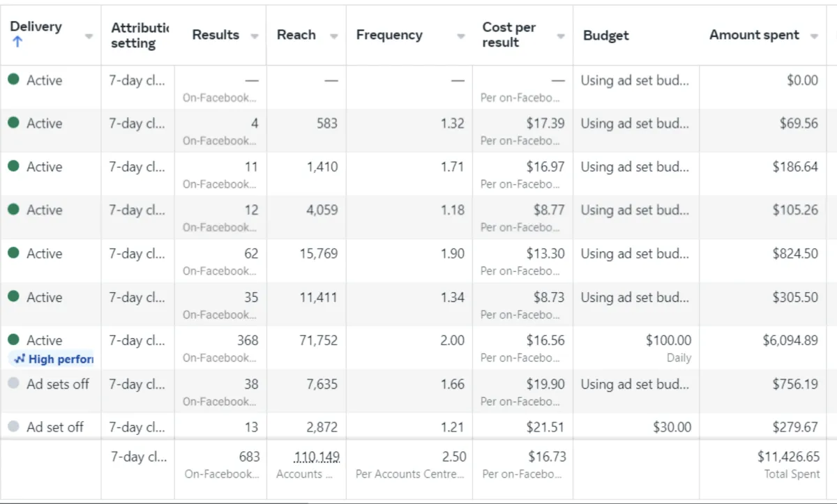Click the $30.00 budget cell

672,427
